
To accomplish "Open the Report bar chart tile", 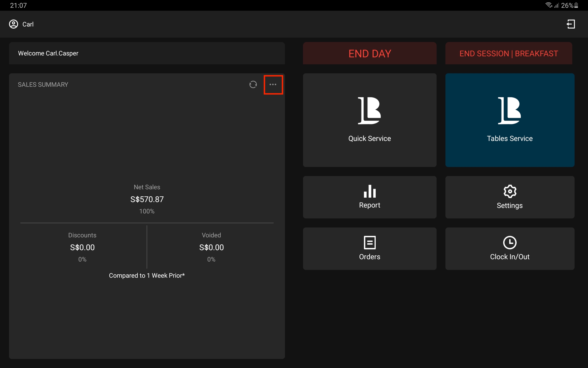I will [x=369, y=197].
